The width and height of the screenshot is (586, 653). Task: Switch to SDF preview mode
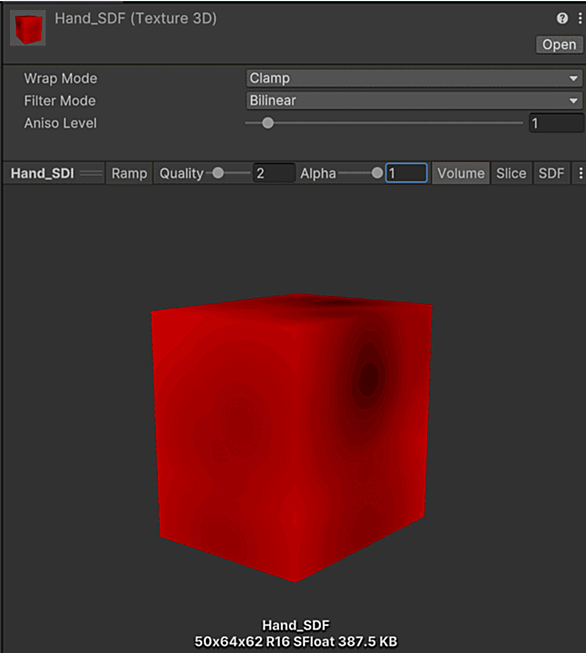click(551, 173)
